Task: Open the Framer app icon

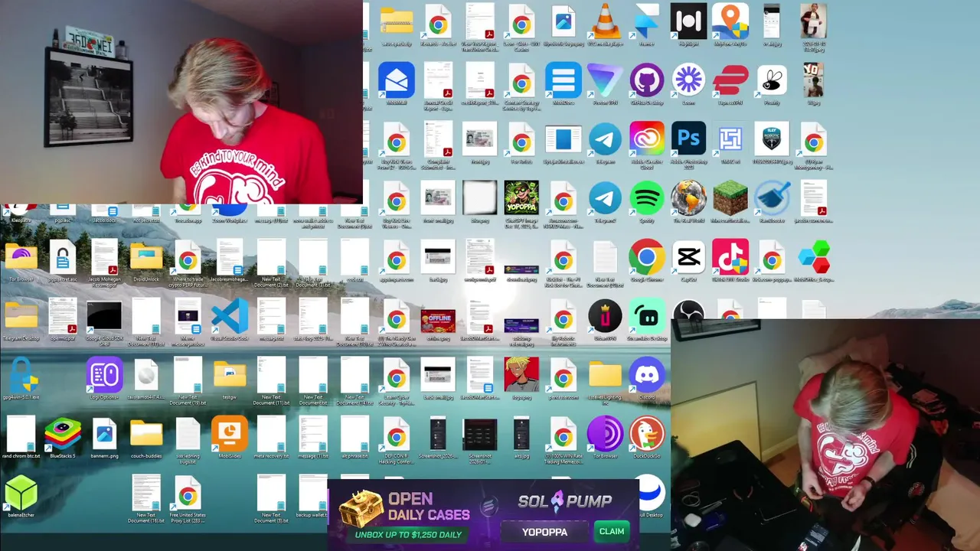Action: pyautogui.click(x=647, y=21)
